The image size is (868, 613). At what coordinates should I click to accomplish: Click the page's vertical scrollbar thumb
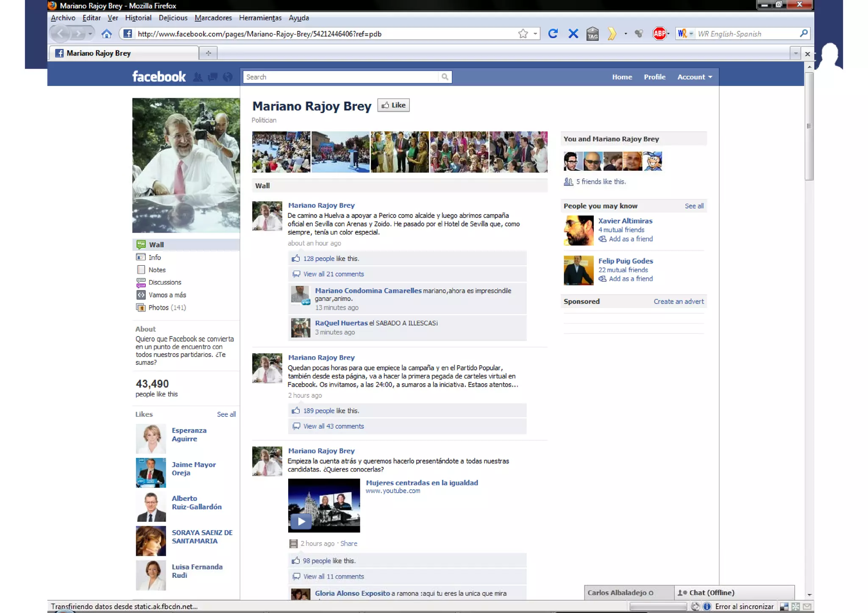pyautogui.click(x=809, y=126)
